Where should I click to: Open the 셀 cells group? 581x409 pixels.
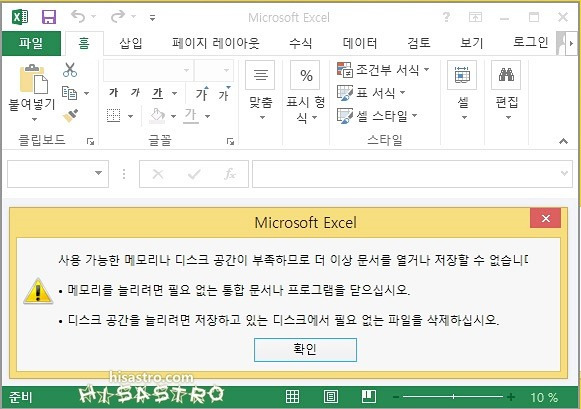pyautogui.click(x=462, y=91)
